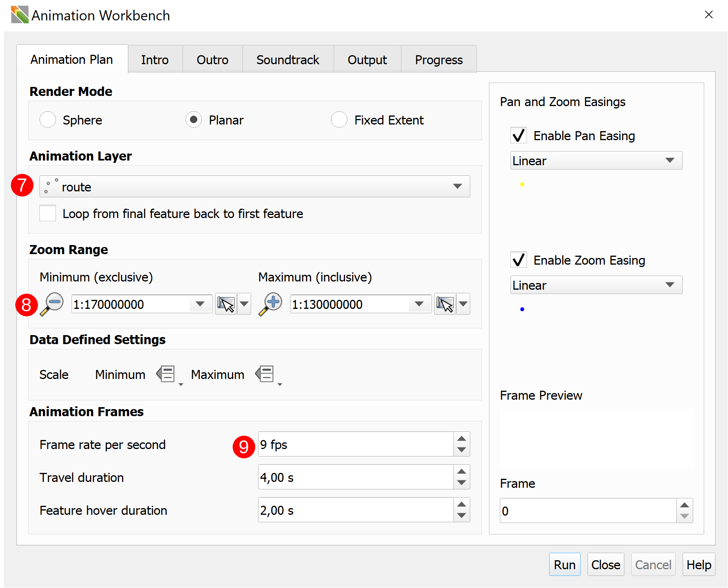Open the route animation layer dropdown
This screenshot has width=728, height=588.
click(x=255, y=187)
